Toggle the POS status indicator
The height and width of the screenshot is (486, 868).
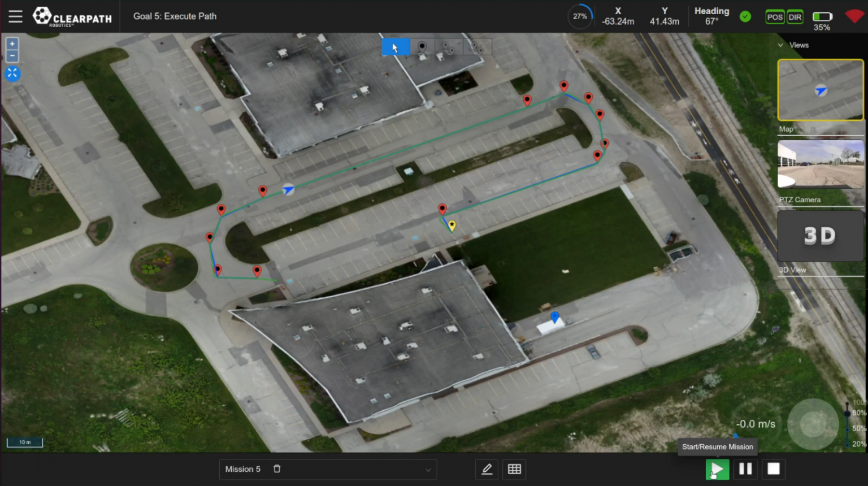[x=774, y=17]
